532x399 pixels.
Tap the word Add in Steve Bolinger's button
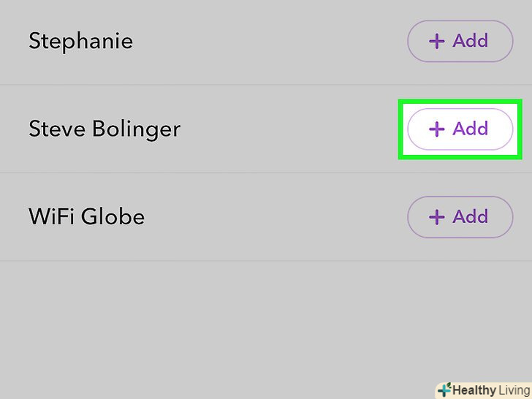pyautogui.click(x=470, y=129)
